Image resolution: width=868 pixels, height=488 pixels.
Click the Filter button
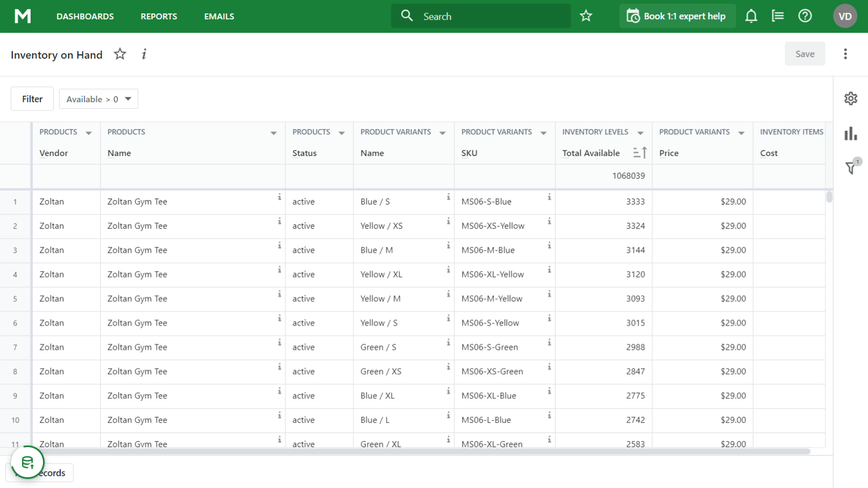tap(32, 99)
